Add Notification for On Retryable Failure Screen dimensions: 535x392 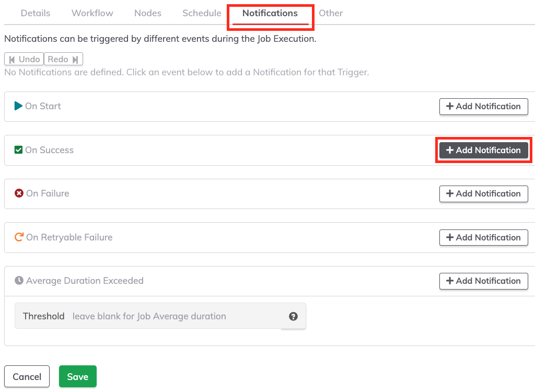(483, 237)
